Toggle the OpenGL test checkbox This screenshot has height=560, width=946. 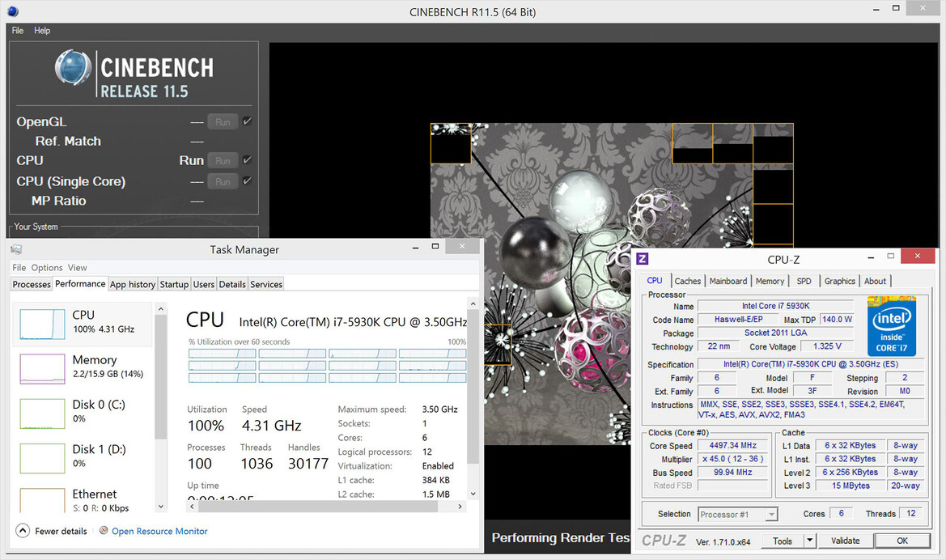coord(247,121)
